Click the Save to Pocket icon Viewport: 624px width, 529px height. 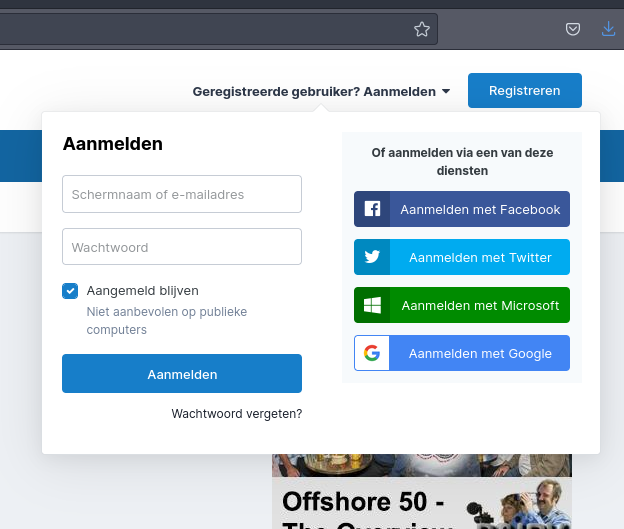573,29
